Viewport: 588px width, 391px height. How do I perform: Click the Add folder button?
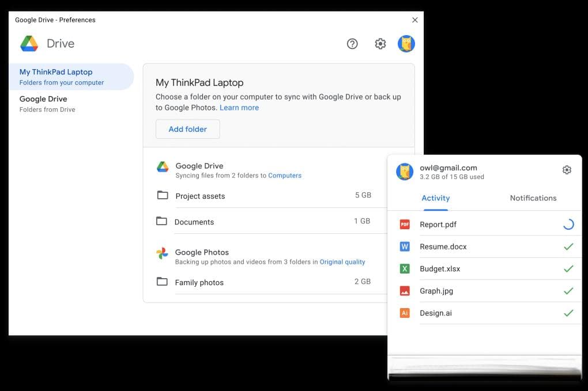[x=187, y=129]
